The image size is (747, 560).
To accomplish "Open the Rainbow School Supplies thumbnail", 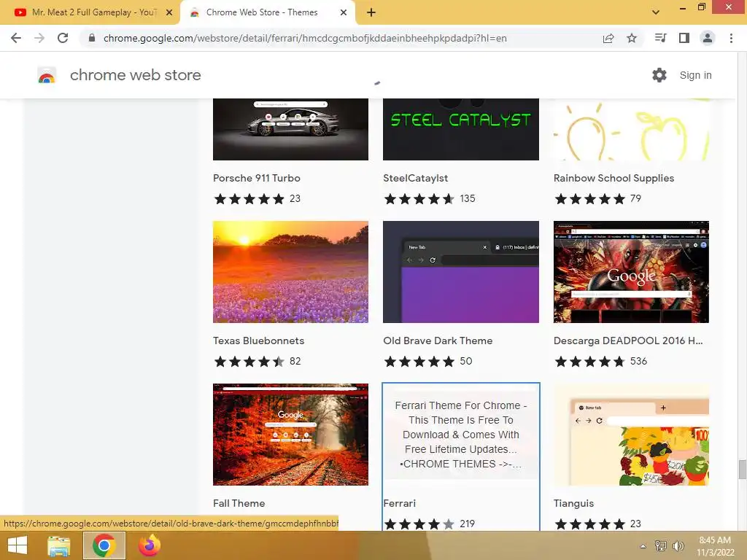I will pos(631,129).
